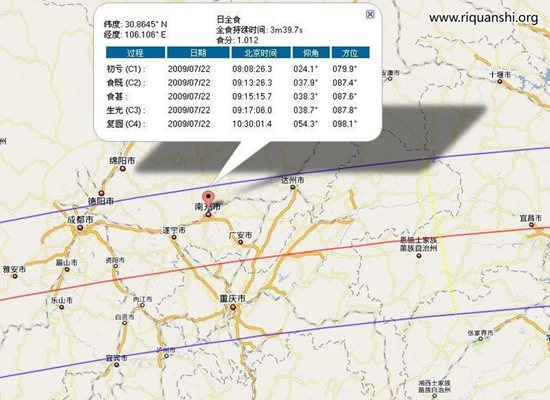Click the time 09:15:15.7
The height and width of the screenshot is (400, 550).
[x=252, y=96]
